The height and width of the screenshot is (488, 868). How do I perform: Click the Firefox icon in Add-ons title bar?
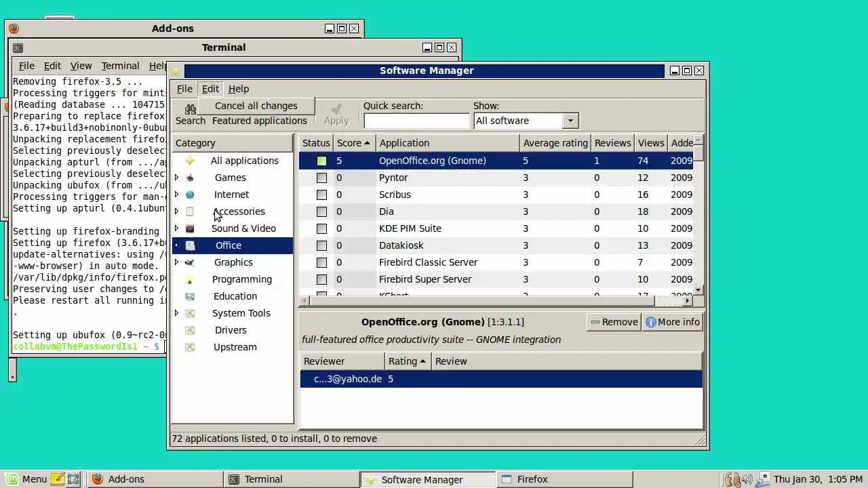(14, 28)
